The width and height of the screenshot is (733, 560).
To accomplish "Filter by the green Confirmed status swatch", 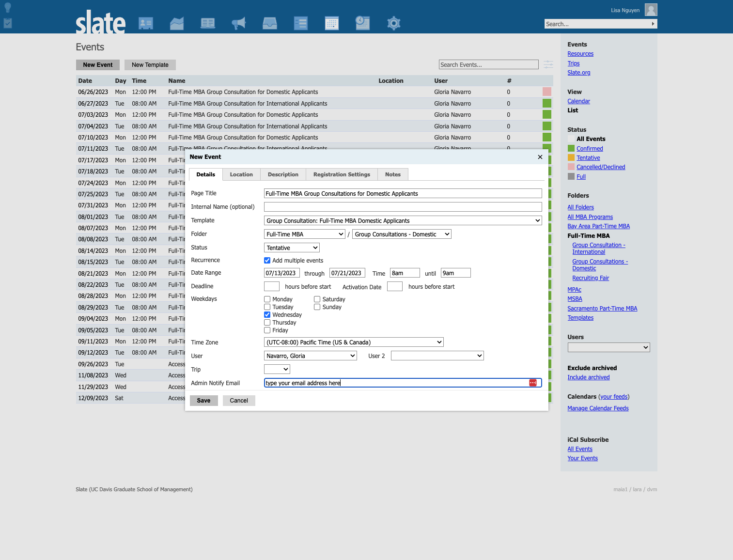I will point(571,148).
